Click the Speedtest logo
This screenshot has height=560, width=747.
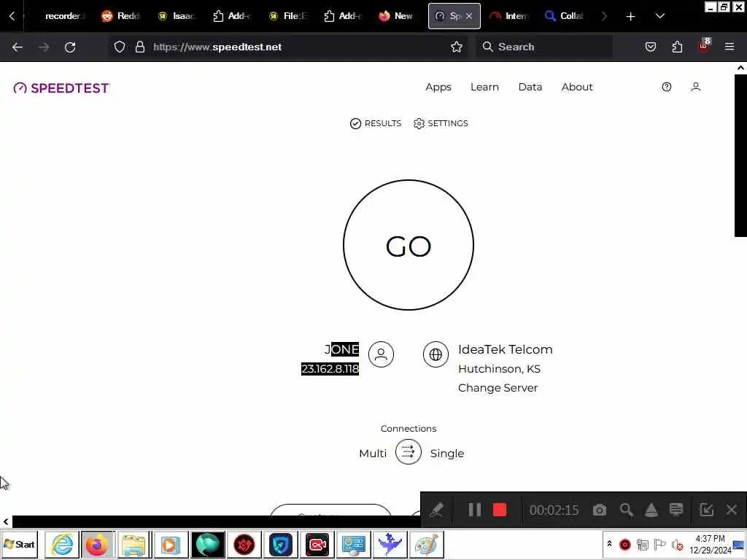[61, 88]
